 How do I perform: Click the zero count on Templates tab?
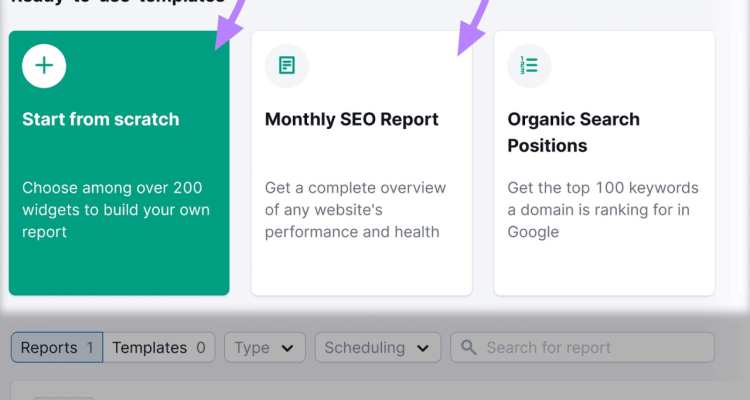coord(200,348)
